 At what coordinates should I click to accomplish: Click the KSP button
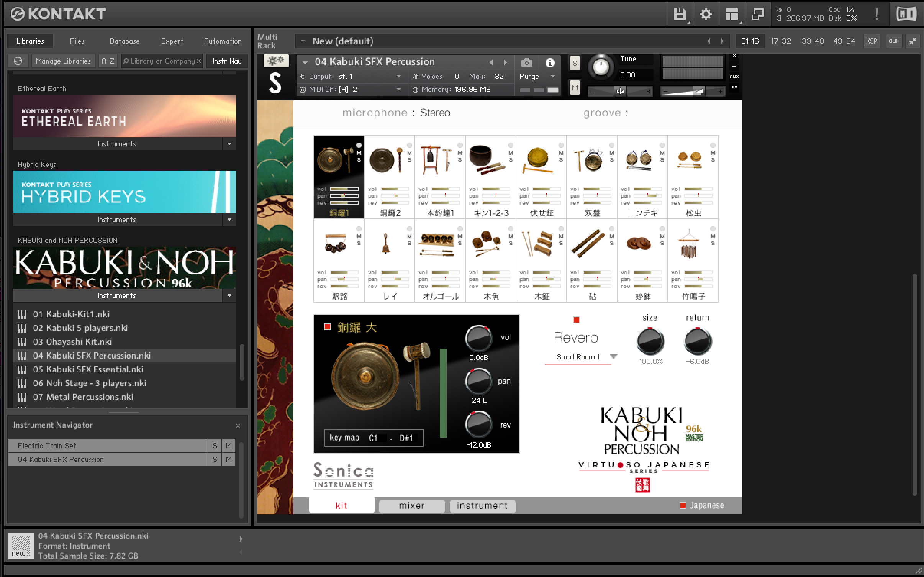872,41
